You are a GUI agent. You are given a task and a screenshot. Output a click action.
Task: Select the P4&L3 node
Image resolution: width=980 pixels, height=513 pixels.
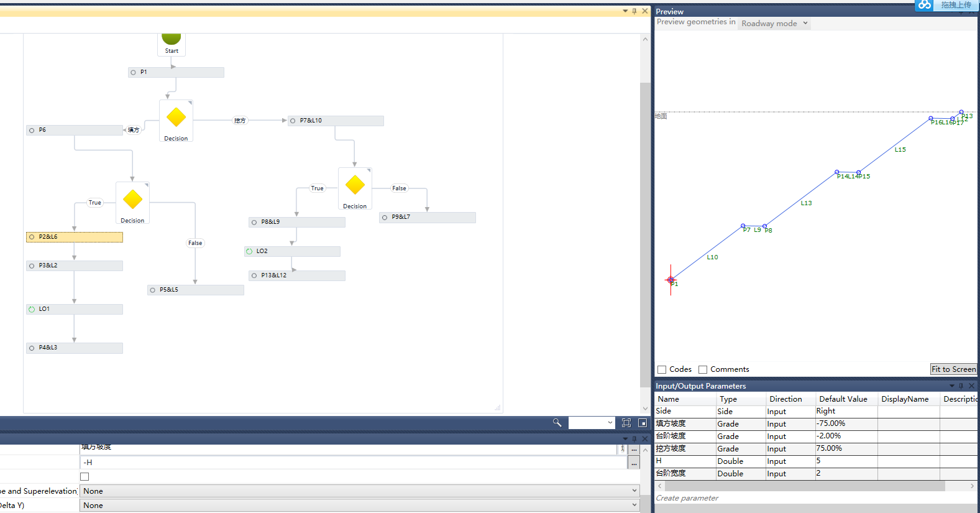(75, 348)
